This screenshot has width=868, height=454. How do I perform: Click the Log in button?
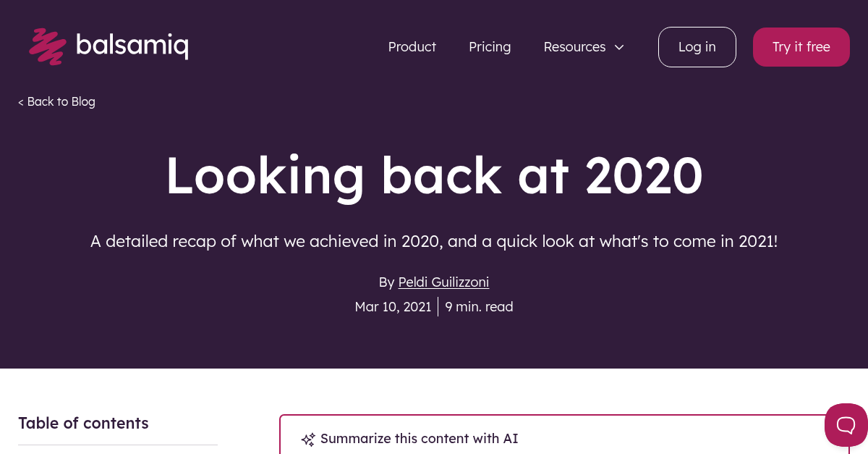tap(697, 46)
